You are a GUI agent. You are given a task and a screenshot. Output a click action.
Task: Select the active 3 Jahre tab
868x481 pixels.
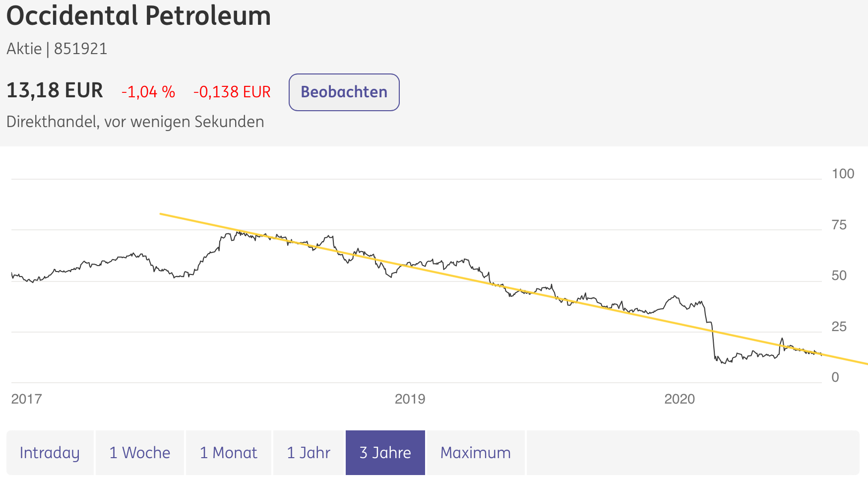click(385, 452)
